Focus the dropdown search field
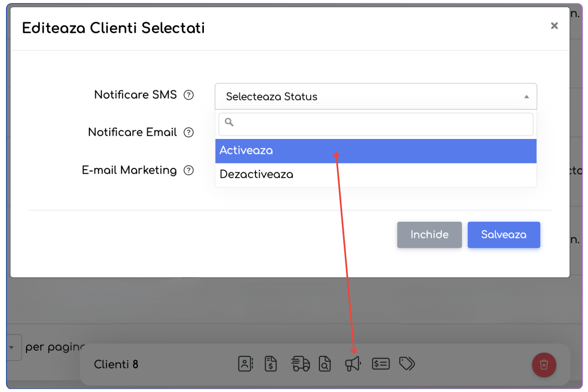The height and width of the screenshot is (392, 588). pos(376,124)
